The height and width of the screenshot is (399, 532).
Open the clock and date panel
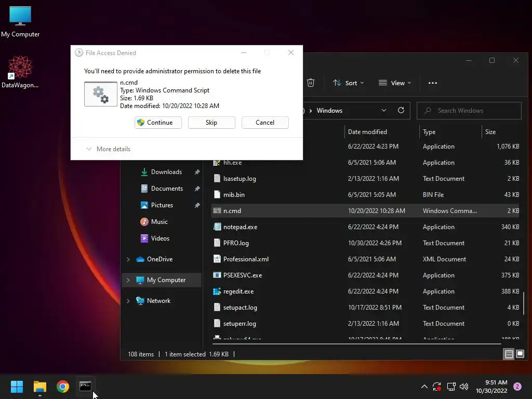[x=491, y=387]
